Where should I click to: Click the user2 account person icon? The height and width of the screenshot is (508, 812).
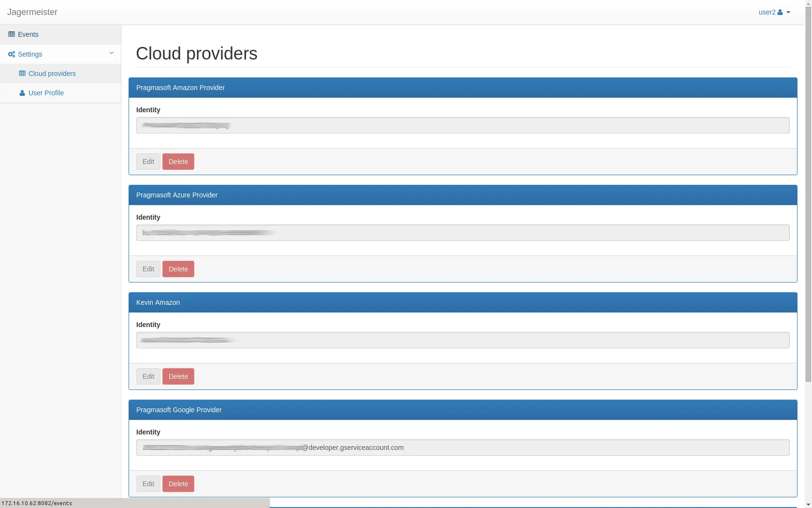(x=780, y=13)
